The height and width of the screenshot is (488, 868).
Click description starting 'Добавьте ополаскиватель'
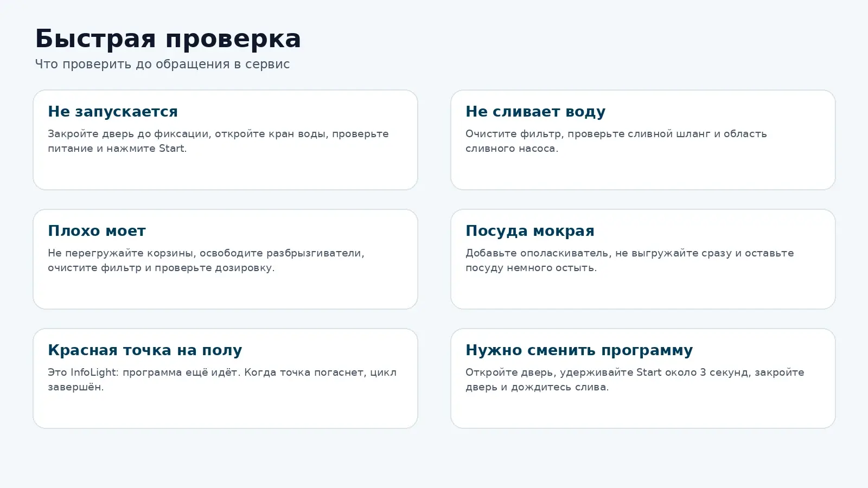tap(630, 260)
